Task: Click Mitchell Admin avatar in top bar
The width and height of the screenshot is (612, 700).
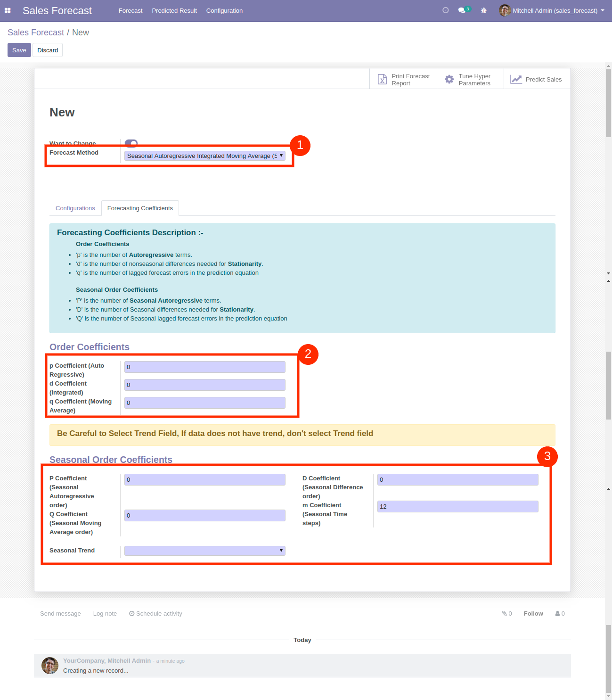Action: 505,10
